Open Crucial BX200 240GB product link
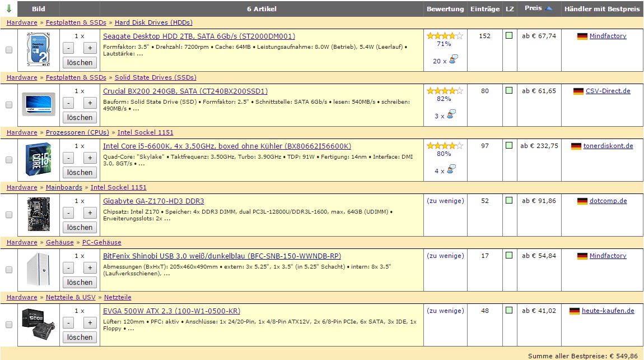Image resolution: width=644 pixels, height=360 pixels. (185, 91)
